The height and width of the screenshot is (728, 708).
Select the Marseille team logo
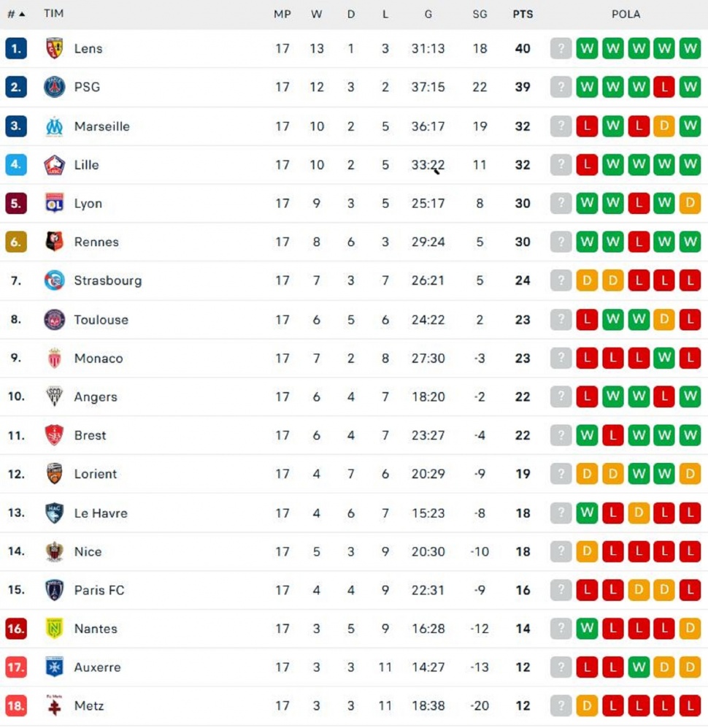tap(53, 126)
